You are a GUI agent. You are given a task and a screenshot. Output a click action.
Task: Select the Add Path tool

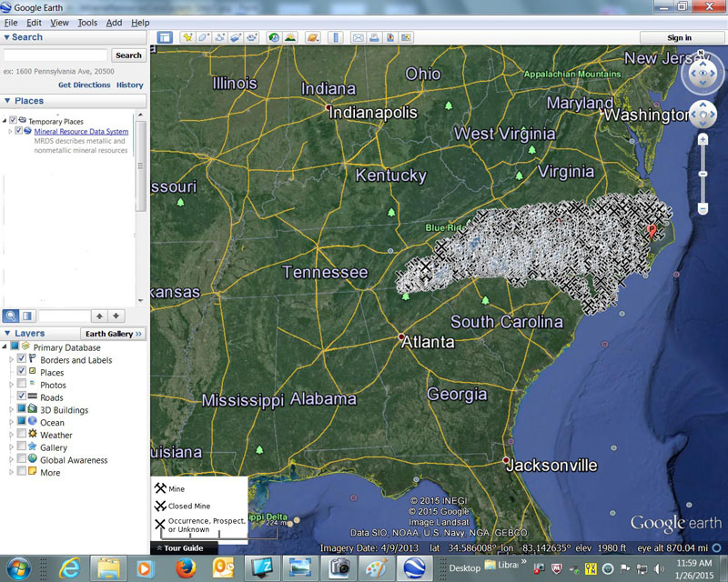[219, 37]
